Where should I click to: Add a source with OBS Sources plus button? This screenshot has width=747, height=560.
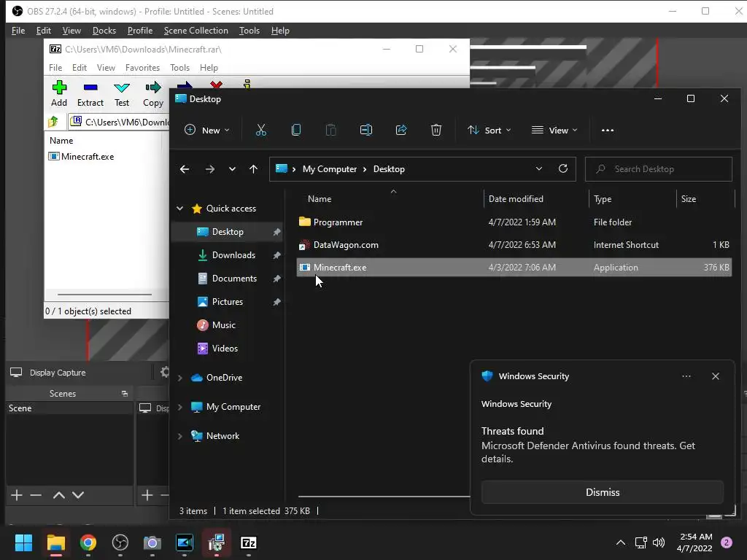[147, 495]
